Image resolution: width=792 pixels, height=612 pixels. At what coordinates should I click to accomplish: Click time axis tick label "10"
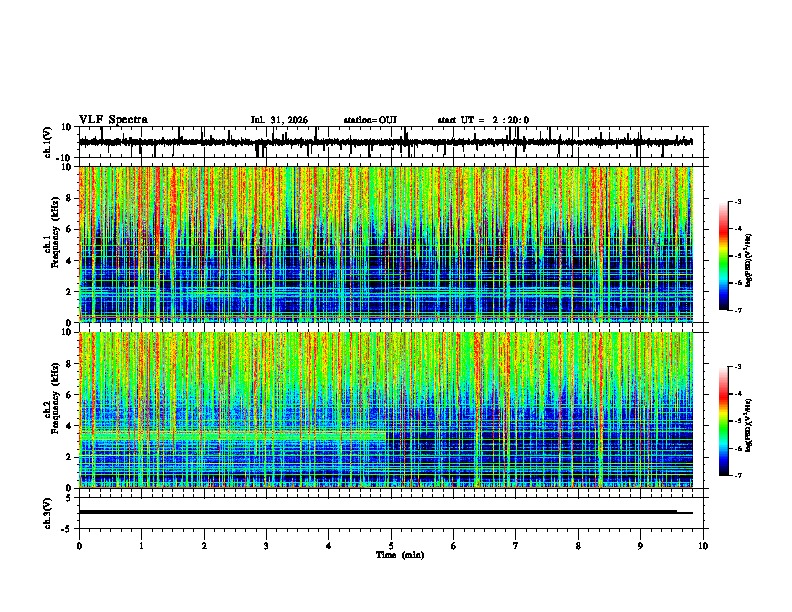pos(703,546)
